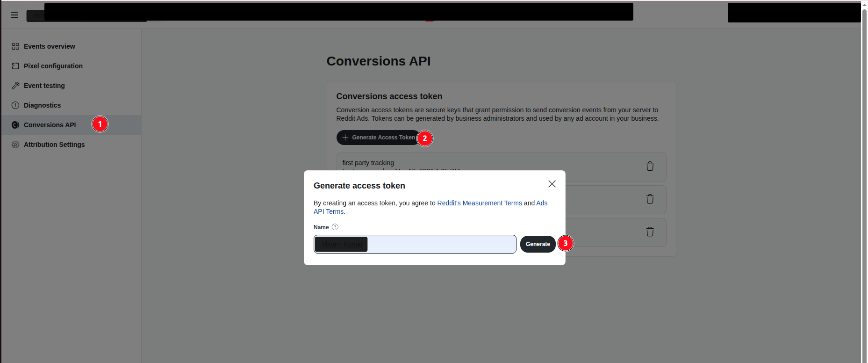Click the "first party tracking" token name
Screen dimensions: 868x363
point(368,163)
